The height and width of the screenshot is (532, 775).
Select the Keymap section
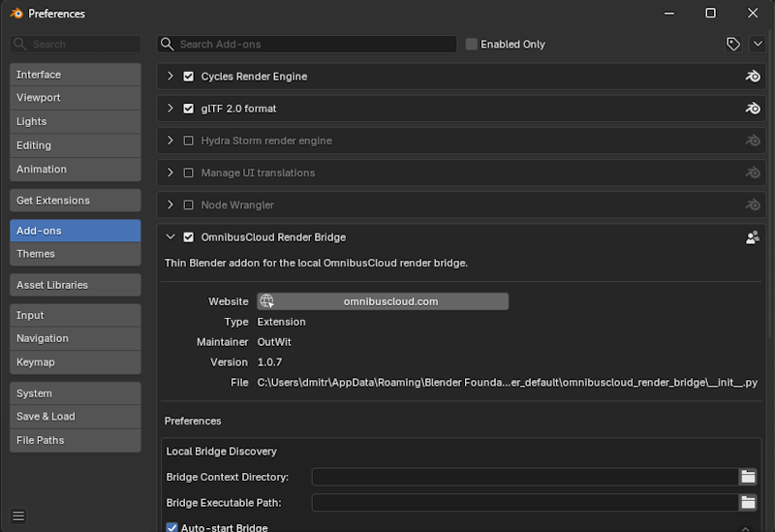76,362
